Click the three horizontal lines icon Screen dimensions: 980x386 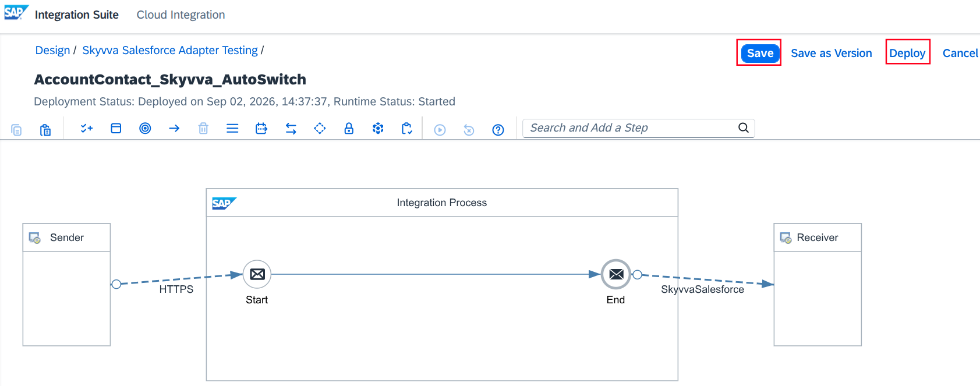click(232, 128)
